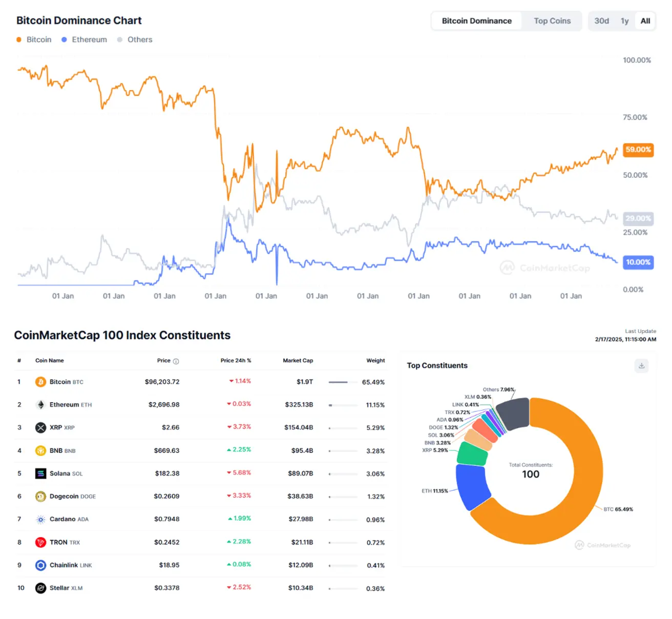This screenshot has width=672, height=619.
Task: Click the Bitcoin coin logo icon
Action: pos(40,382)
